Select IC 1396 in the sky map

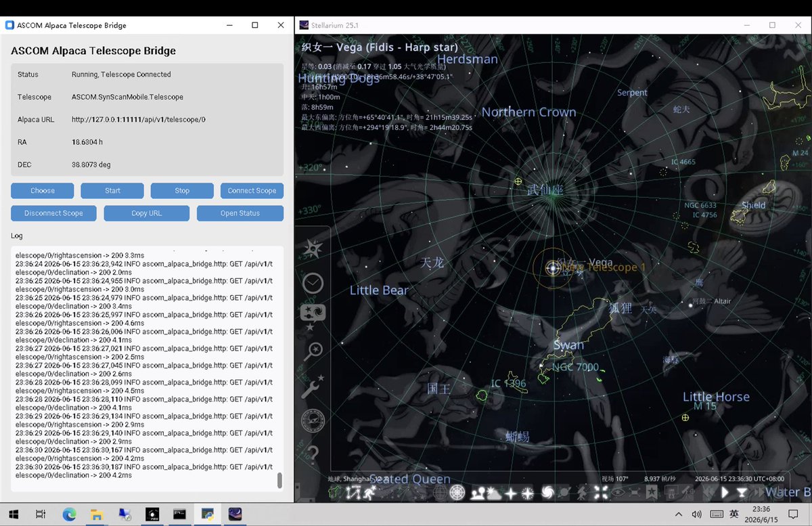coord(508,384)
